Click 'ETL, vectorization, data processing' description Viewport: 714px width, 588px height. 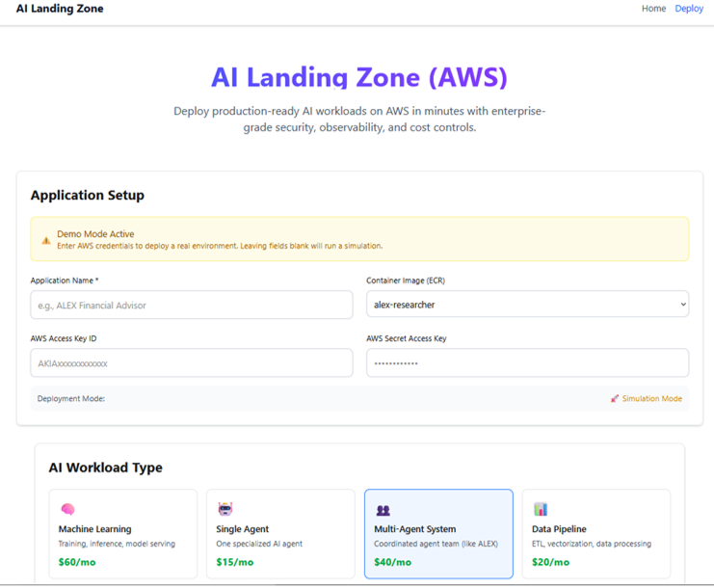tap(592, 544)
